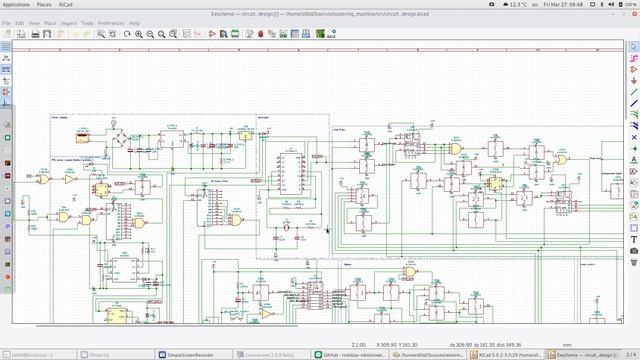
Task: Open the Plot schematic tool
Action: click(x=47, y=34)
